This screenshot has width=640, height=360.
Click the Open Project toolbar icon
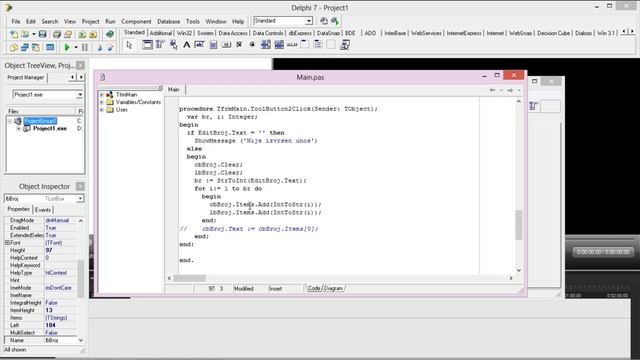tap(68, 35)
